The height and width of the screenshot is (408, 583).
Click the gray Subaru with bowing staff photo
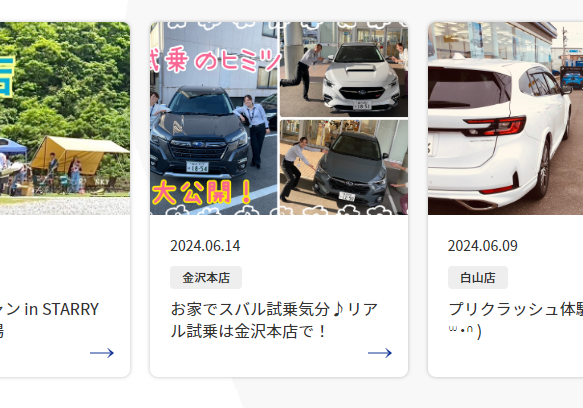click(344, 167)
